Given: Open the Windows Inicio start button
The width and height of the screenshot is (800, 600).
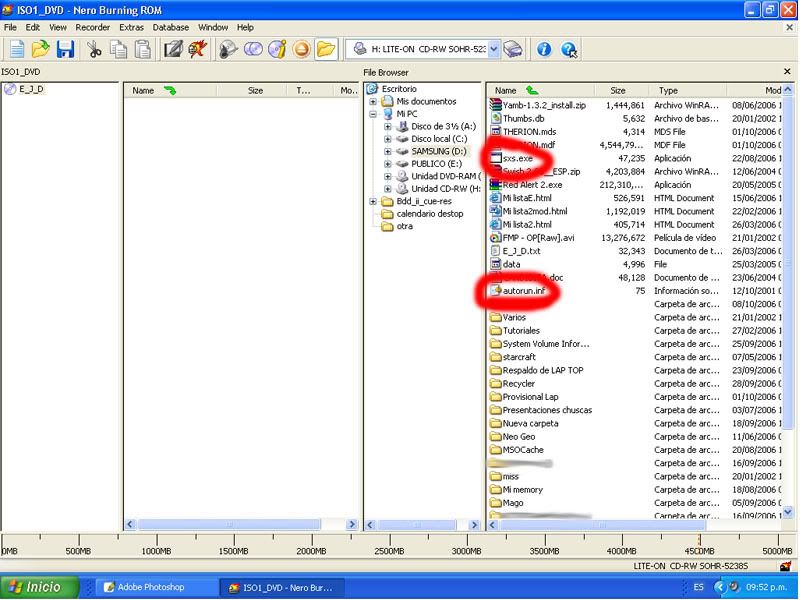Looking at the screenshot, I should [x=40, y=587].
